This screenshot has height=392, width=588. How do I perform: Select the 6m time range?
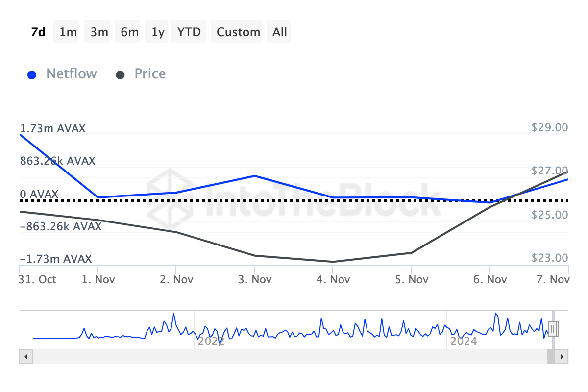click(x=130, y=32)
